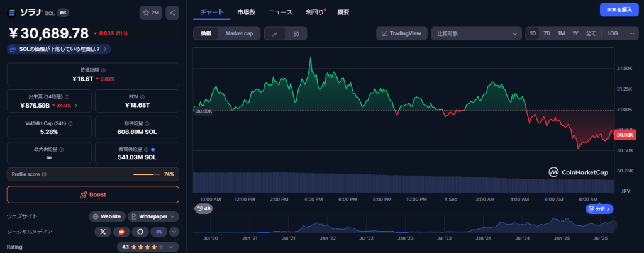The width and height of the screenshot is (644, 253).
Task: Select Market cap chart mode
Action: [239, 34]
